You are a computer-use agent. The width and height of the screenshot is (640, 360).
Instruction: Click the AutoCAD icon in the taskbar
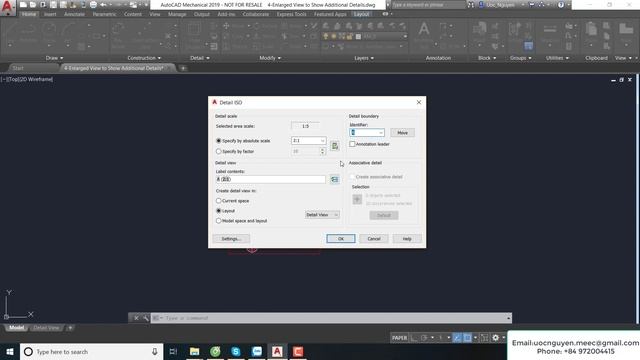[x=277, y=351]
